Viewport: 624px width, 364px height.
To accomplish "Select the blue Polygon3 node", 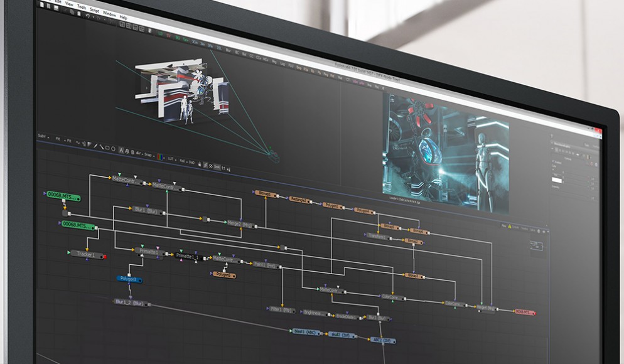I will pos(129,279).
